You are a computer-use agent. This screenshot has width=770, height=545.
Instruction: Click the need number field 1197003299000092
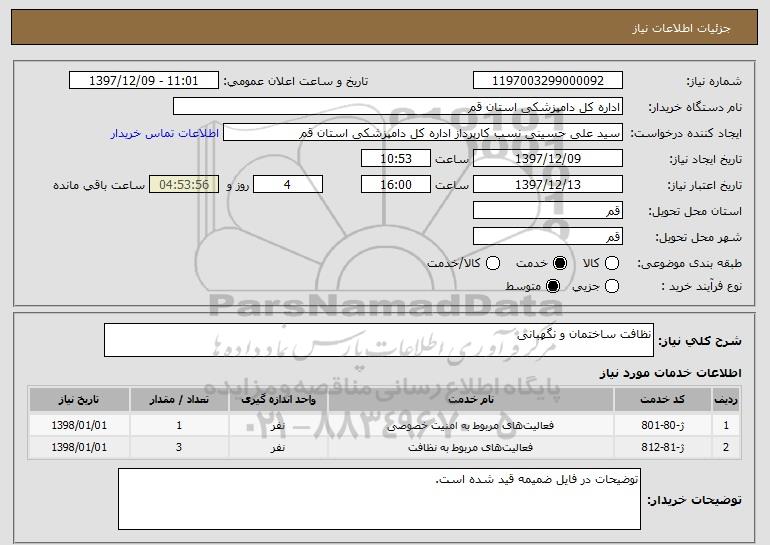click(548, 81)
